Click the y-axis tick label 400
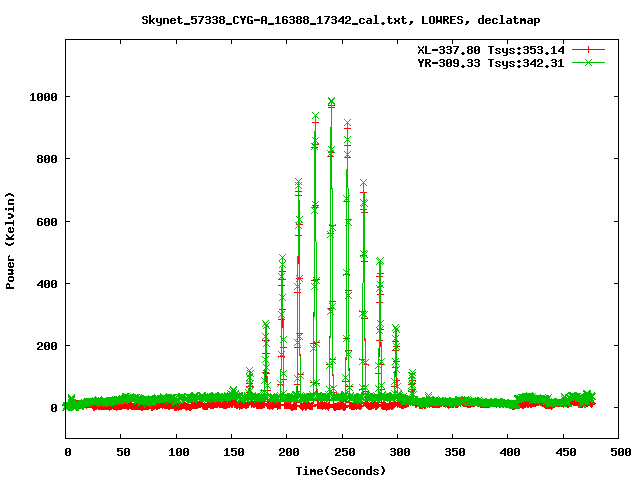The width and height of the screenshot is (640, 480). [47, 284]
